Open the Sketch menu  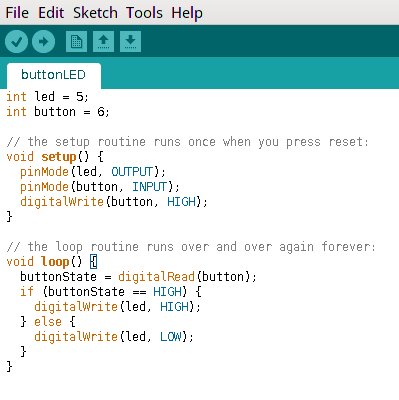tap(95, 13)
